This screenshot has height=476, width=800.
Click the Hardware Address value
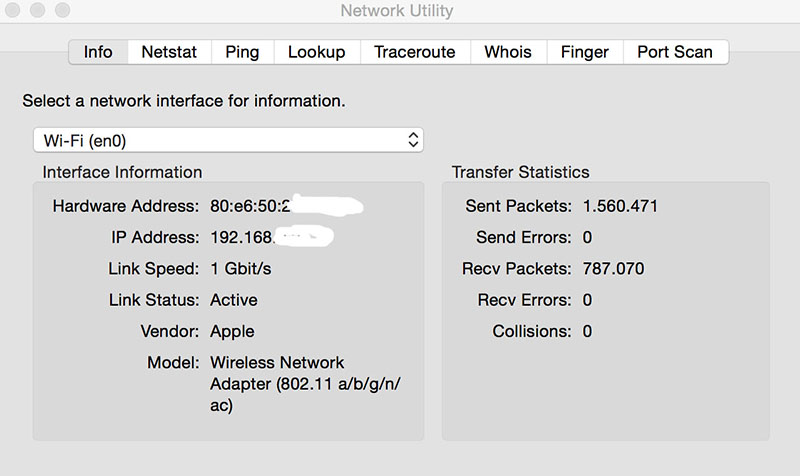(x=250, y=207)
